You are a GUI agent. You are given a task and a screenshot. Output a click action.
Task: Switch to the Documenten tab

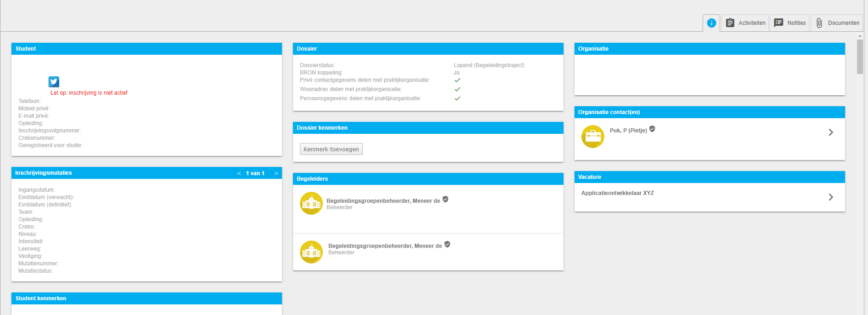coord(837,23)
